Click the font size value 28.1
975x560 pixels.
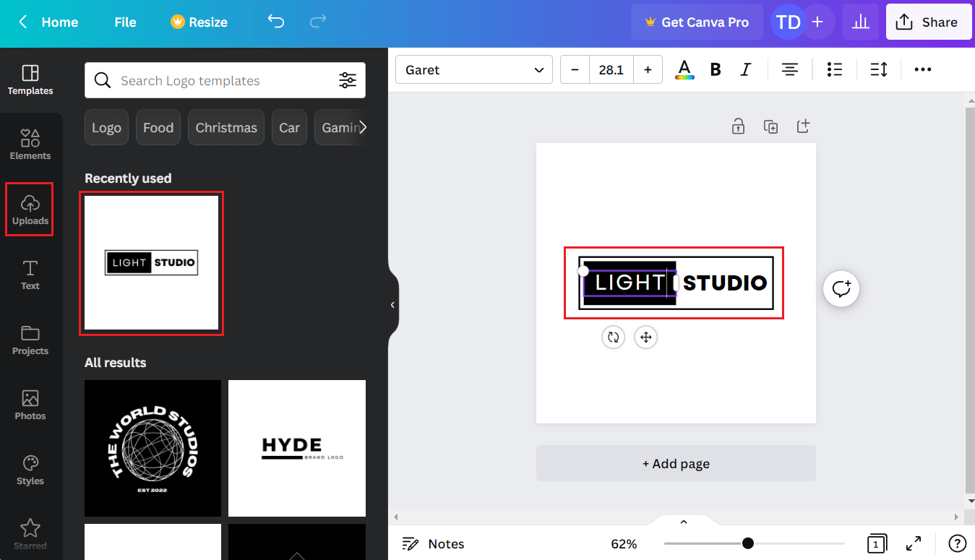(x=611, y=69)
